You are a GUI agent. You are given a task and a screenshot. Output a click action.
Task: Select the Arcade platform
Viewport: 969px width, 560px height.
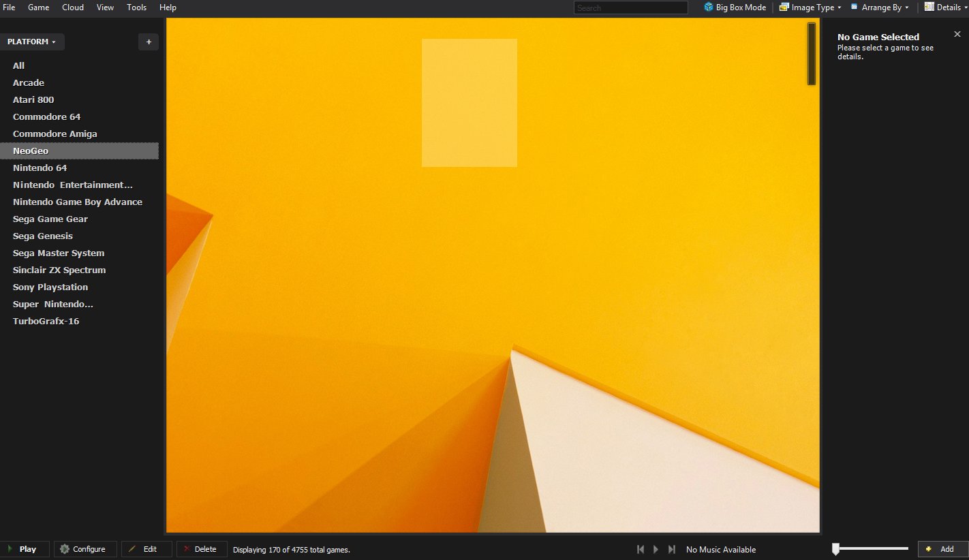pyautogui.click(x=79, y=82)
